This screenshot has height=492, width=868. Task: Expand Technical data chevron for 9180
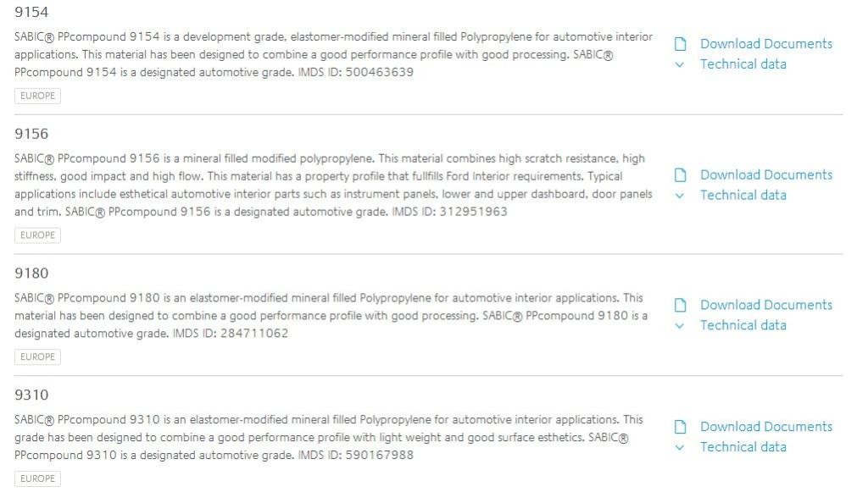(x=679, y=326)
